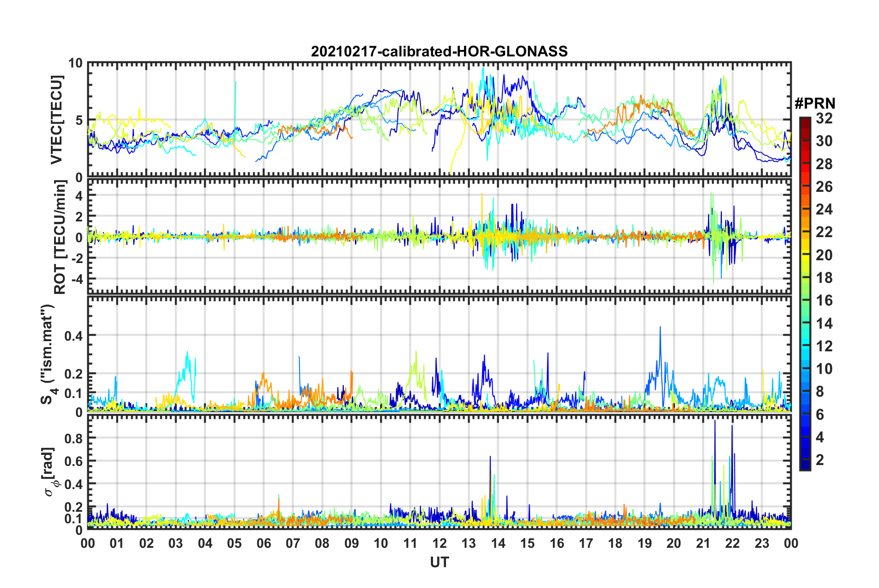Click the PRN colorbar strip
The image size is (879, 588).
point(805,294)
